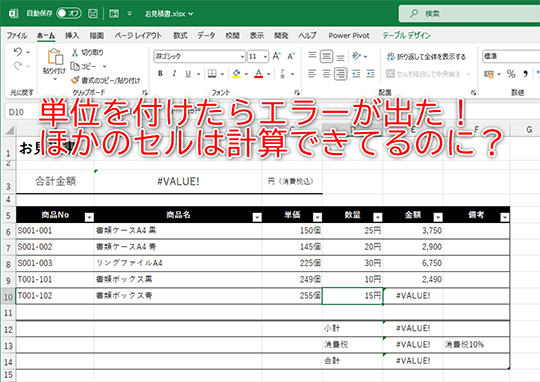Open filter dropdown for 備考 column

coord(505,217)
